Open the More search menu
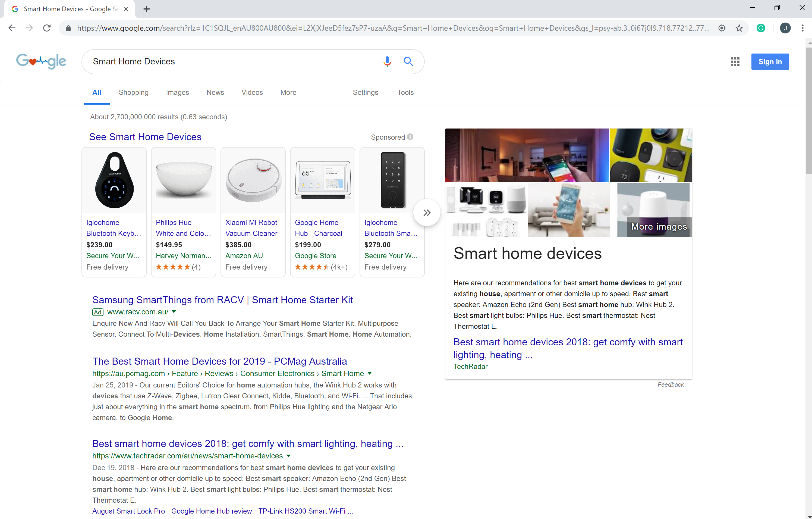The width and height of the screenshot is (812, 519). (x=288, y=92)
